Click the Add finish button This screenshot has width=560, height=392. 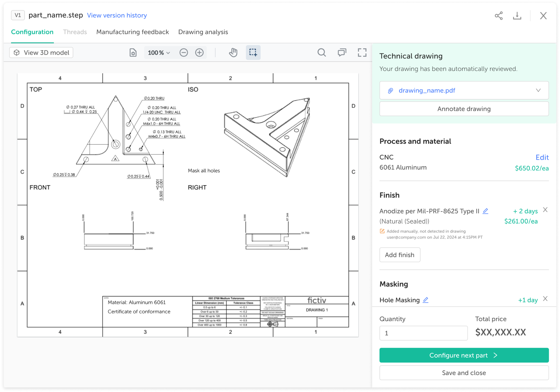point(400,255)
